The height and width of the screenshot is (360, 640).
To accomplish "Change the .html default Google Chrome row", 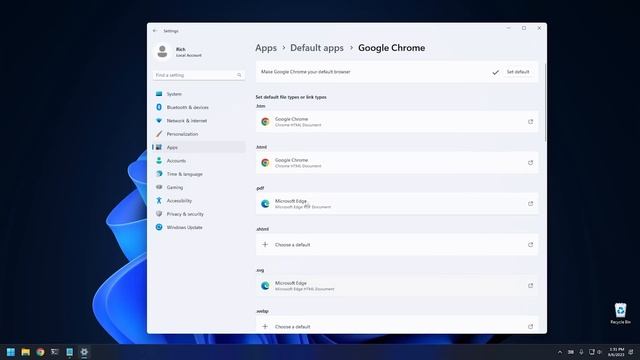I will (397, 162).
